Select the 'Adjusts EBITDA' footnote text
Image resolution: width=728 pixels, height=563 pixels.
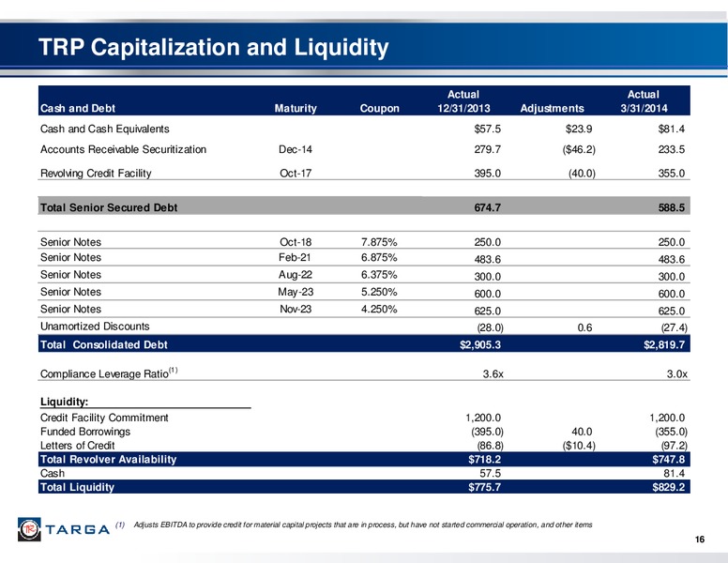pyautogui.click(x=363, y=525)
